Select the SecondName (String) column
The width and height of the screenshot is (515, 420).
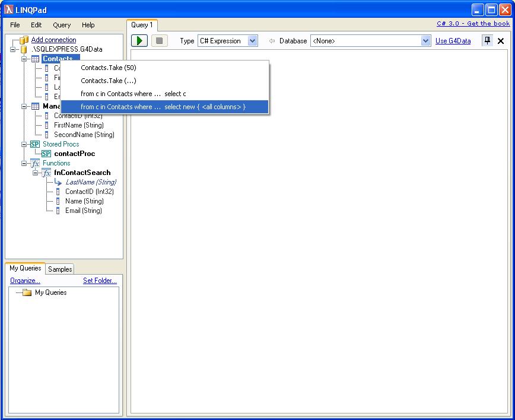click(x=84, y=135)
